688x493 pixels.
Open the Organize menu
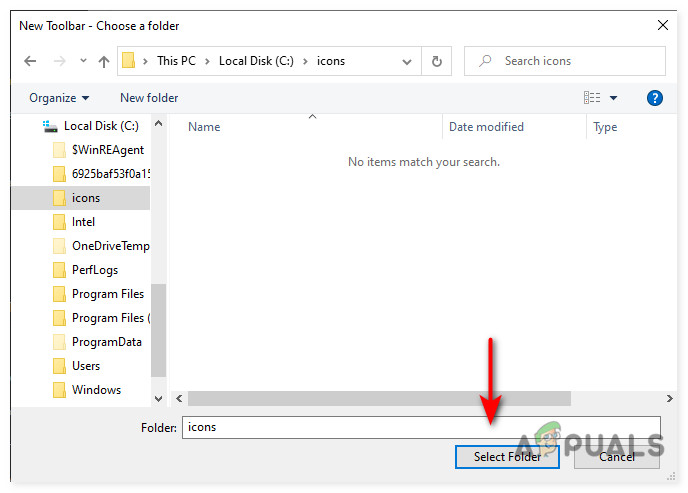coord(59,98)
